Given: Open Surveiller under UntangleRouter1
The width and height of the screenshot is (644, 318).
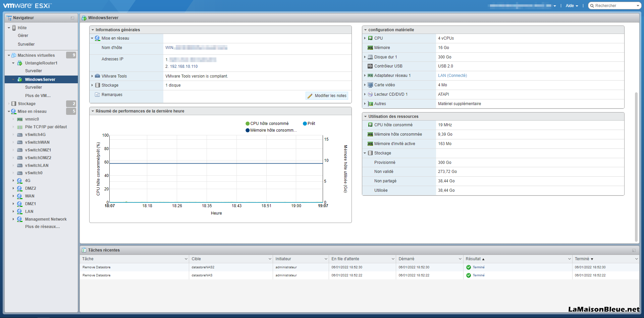Looking at the screenshot, I should [x=34, y=71].
